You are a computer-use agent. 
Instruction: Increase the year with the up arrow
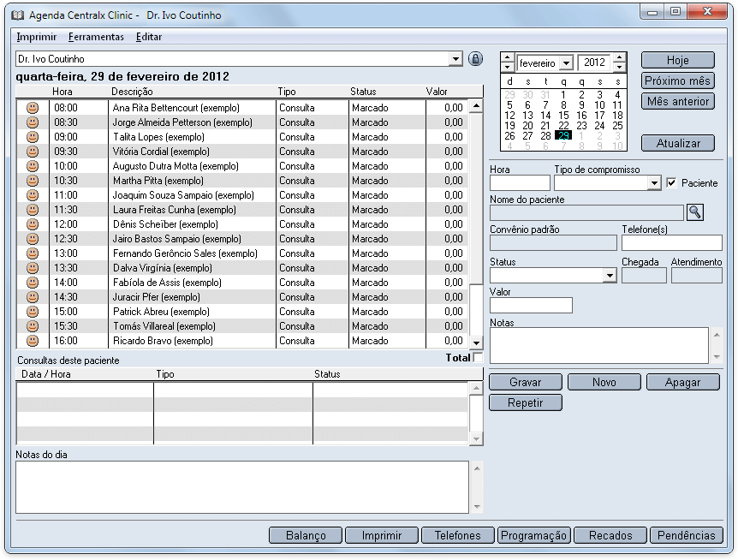[620, 58]
